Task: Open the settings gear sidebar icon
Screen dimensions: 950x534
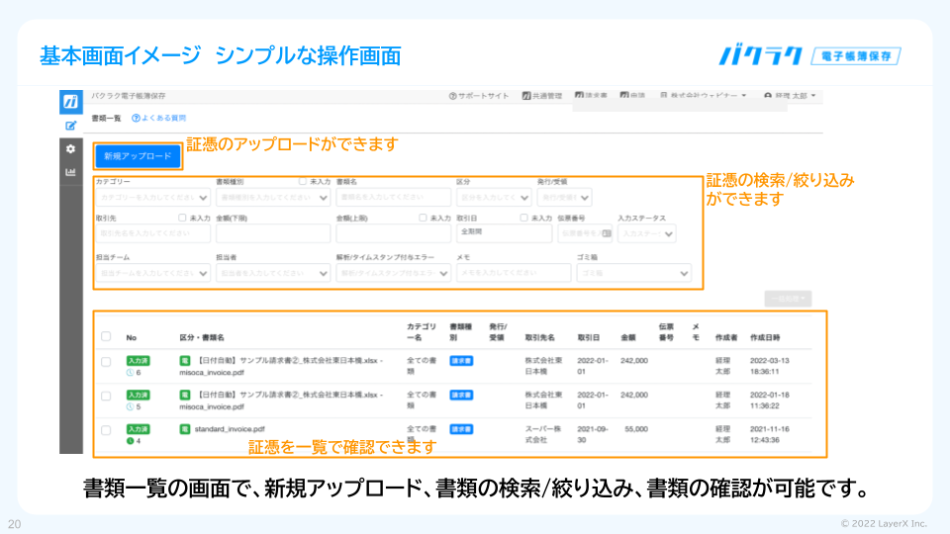Action: pyautogui.click(x=71, y=149)
